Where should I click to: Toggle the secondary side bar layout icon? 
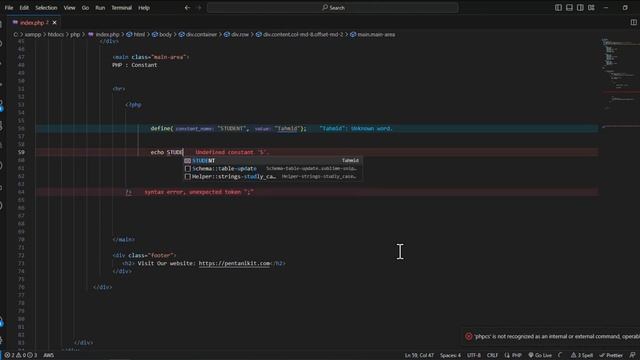(x=580, y=8)
